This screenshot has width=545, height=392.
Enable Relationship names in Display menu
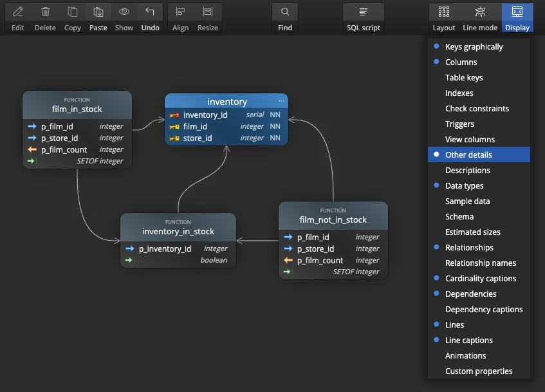coord(479,263)
